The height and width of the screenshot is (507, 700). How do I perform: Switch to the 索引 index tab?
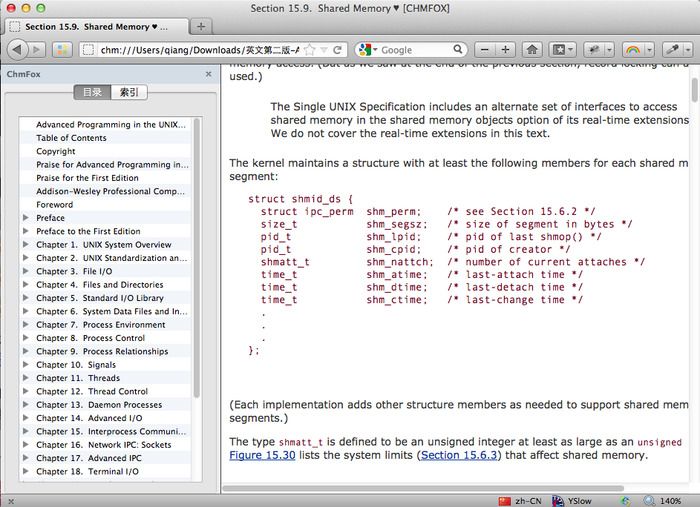(129, 93)
